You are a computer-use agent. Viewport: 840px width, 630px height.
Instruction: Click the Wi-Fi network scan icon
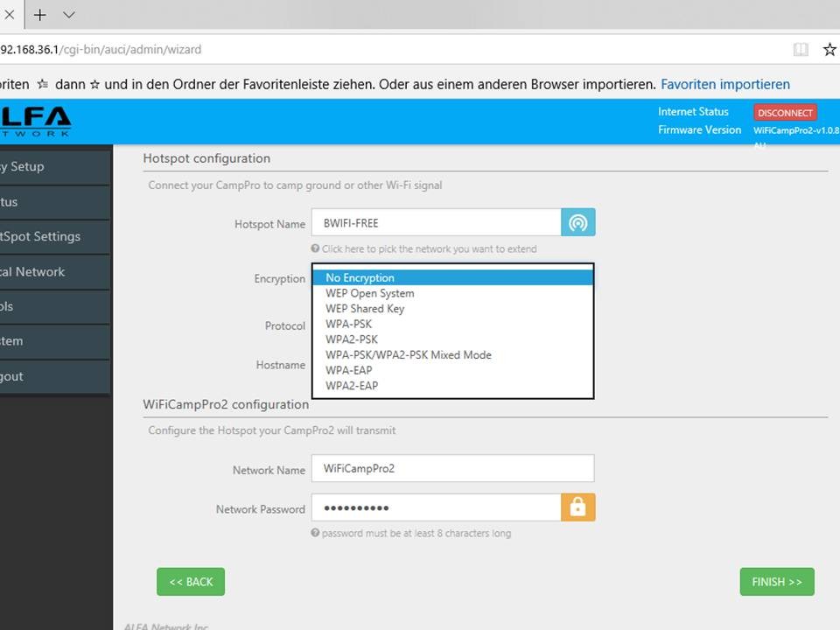(578, 222)
